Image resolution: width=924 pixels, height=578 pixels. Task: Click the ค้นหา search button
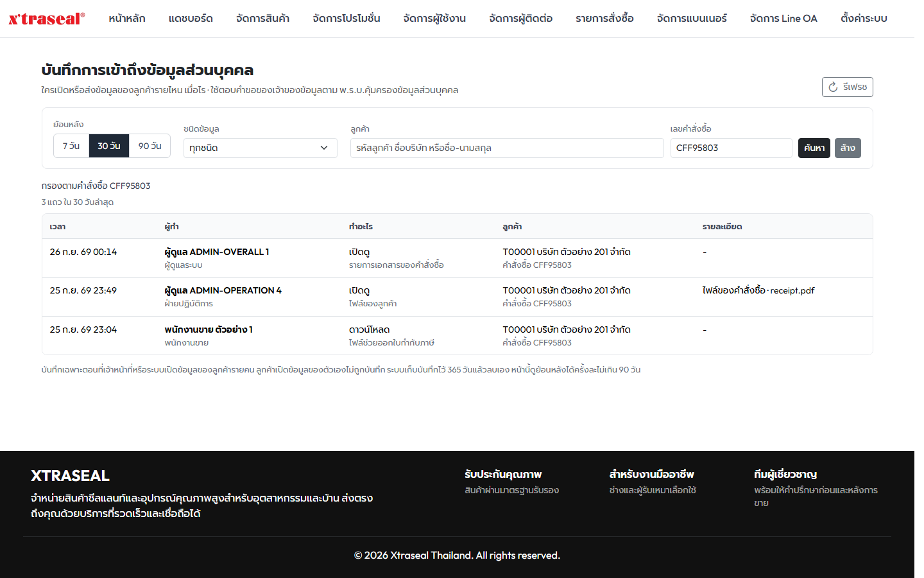[x=814, y=148]
